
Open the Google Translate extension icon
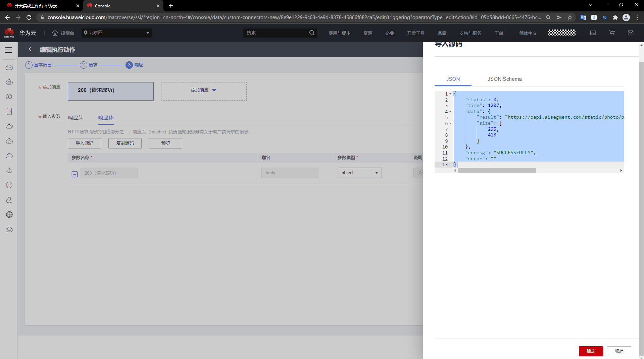pos(583,17)
